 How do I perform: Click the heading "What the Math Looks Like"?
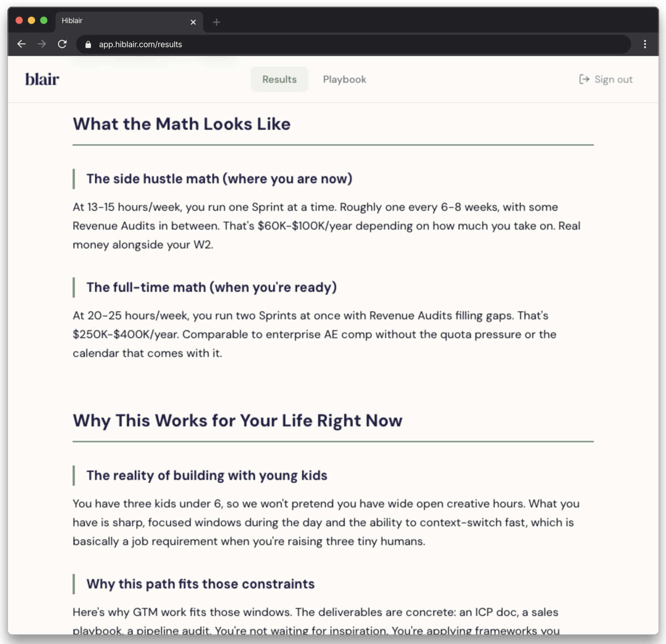tap(181, 124)
